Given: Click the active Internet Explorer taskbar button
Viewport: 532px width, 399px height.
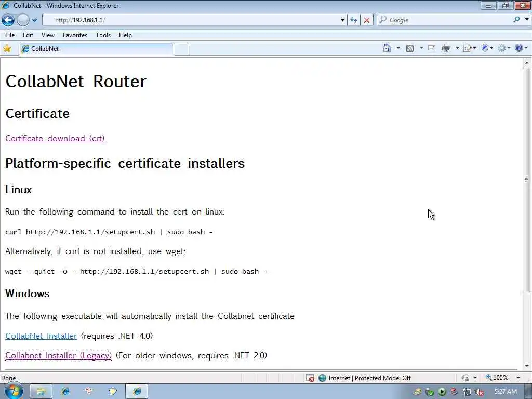Looking at the screenshot, I should [137, 392].
